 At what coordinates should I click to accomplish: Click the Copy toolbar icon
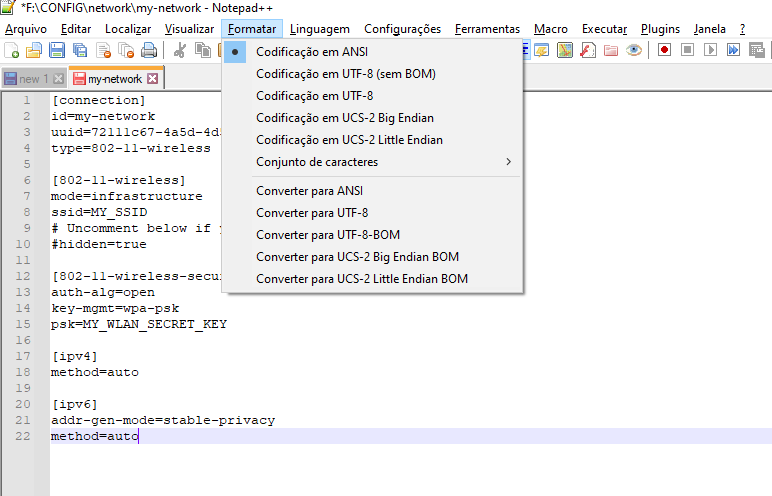[202, 50]
